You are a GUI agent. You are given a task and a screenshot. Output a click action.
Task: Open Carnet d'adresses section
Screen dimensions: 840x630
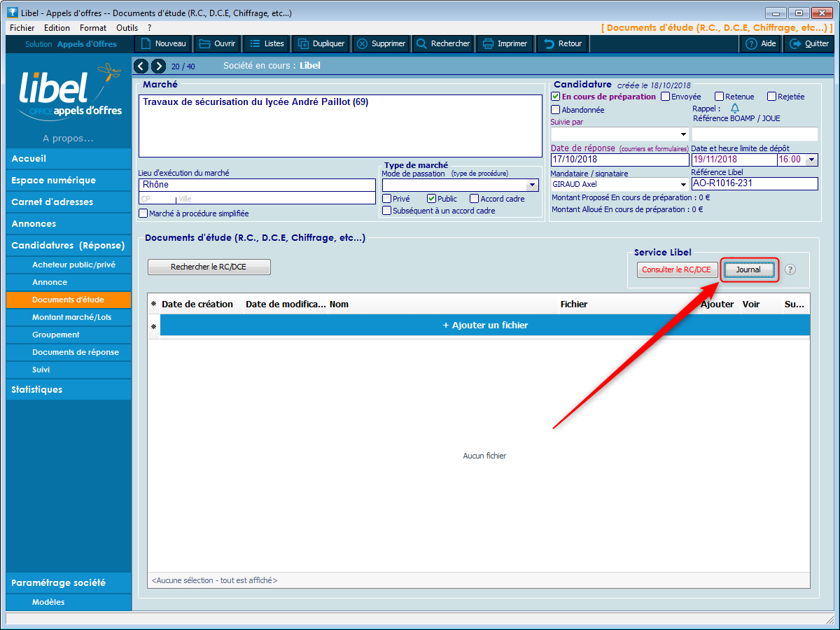pos(69,202)
